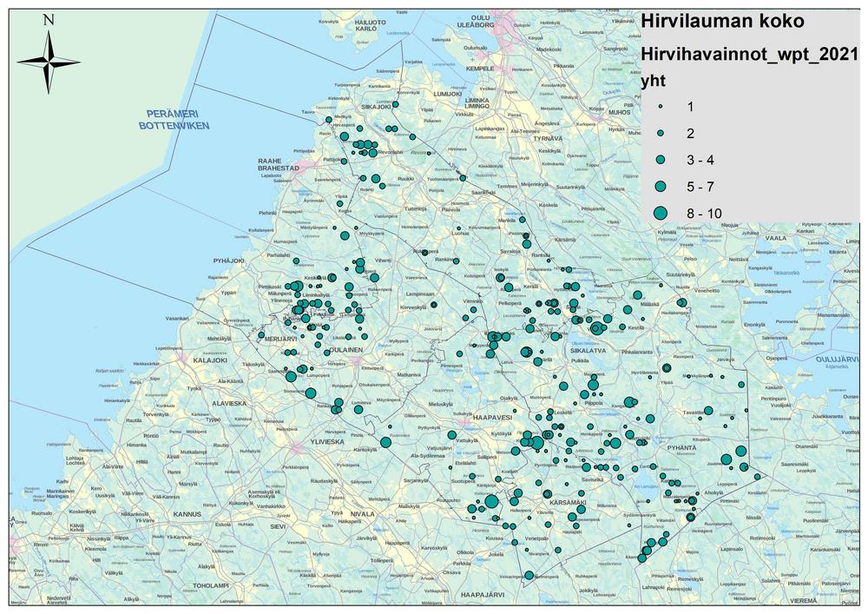Click the legend circle symbol for herd size 1
This screenshot has height=614, width=868.
click(660, 106)
